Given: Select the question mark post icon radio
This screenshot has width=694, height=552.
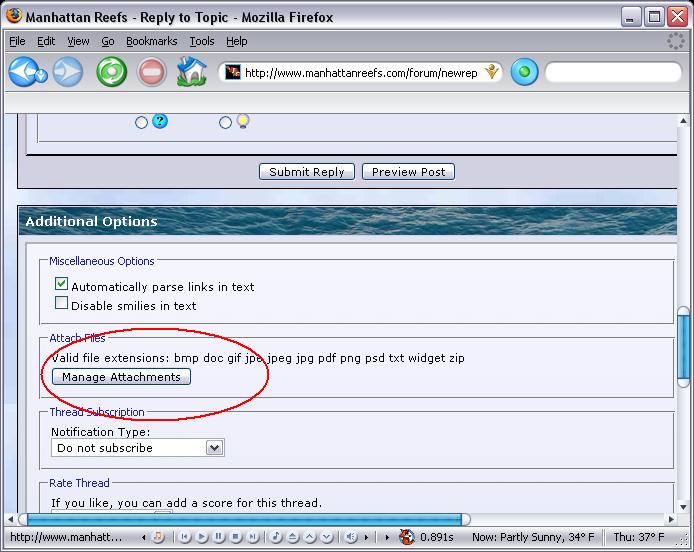Looking at the screenshot, I should (x=141, y=122).
